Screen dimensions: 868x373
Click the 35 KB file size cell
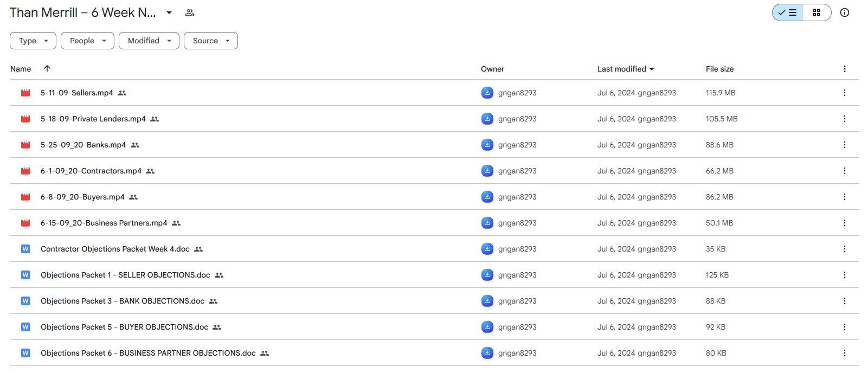[716, 249]
